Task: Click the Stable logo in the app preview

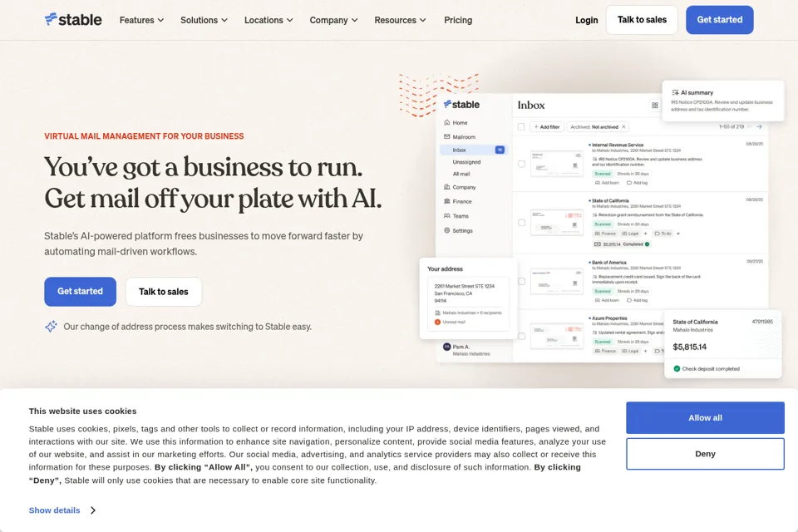Action: click(461, 105)
